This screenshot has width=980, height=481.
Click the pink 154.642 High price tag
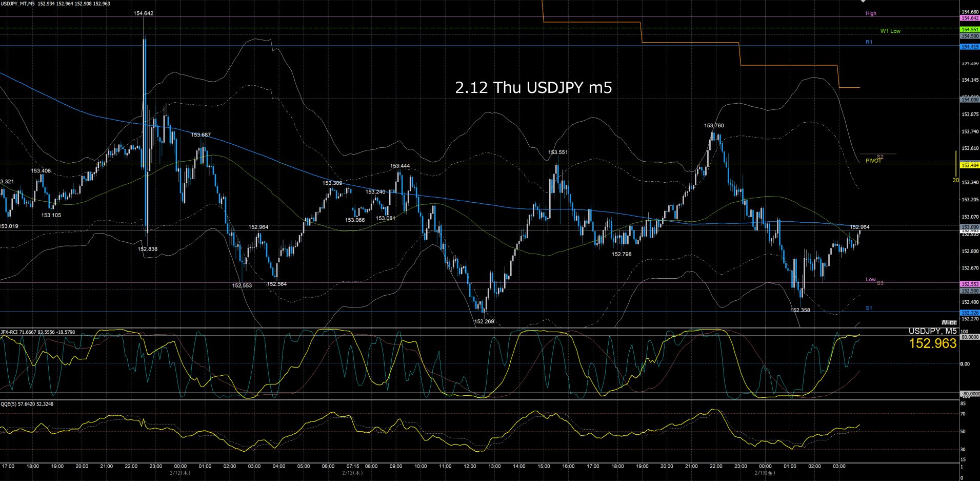coord(970,18)
